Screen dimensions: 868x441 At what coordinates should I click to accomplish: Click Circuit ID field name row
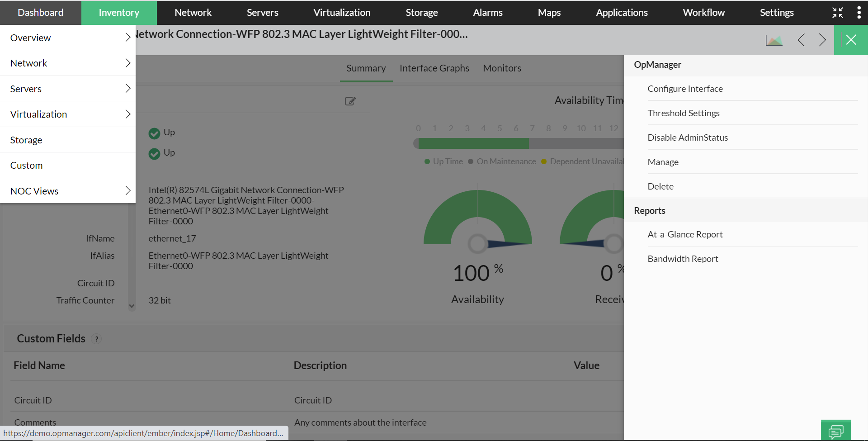pos(33,400)
